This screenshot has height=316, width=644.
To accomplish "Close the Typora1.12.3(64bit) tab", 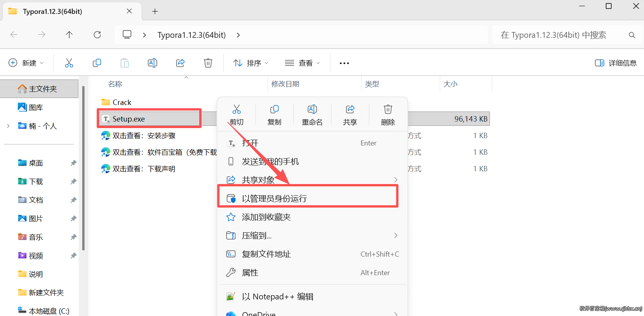I will 129,11.
